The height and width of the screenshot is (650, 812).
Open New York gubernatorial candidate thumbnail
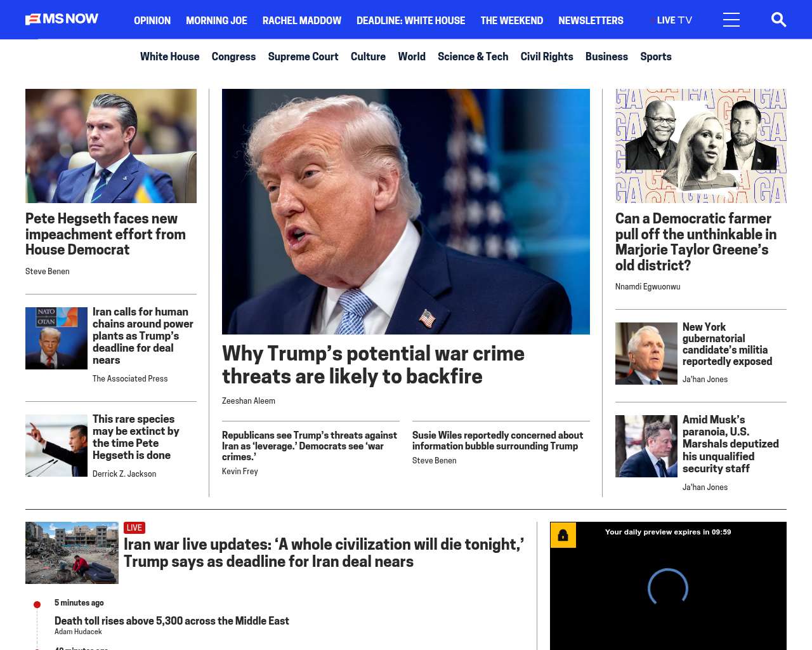[646, 354]
